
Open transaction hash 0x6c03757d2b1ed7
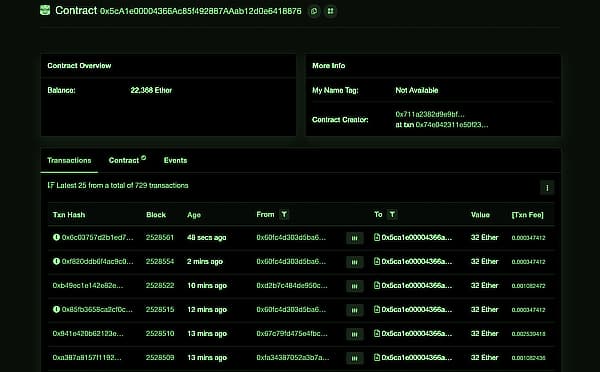pyautogui.click(x=98, y=237)
